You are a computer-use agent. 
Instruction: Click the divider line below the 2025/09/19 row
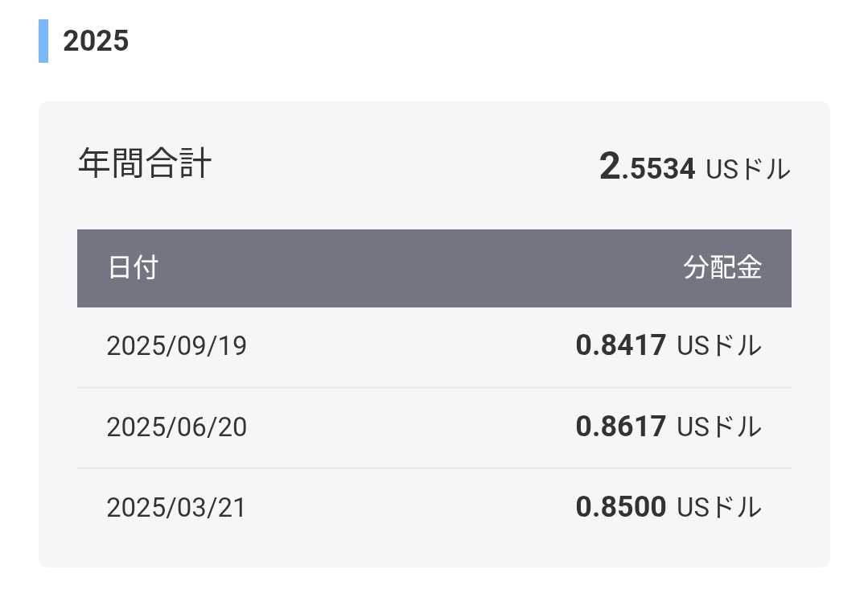tap(434, 387)
